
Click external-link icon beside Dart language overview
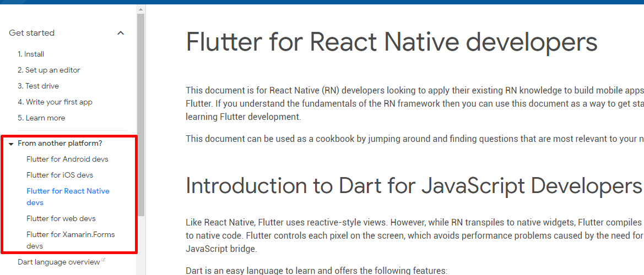pyautogui.click(x=103, y=260)
